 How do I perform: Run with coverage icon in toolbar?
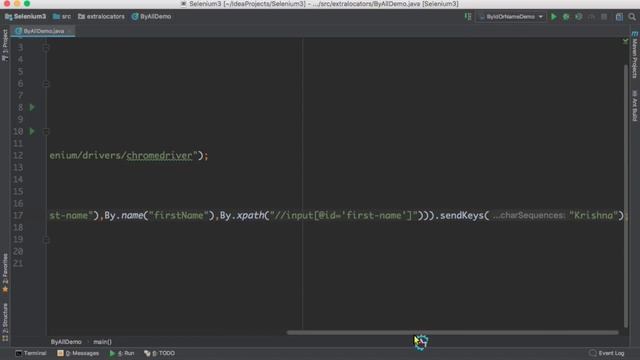579,17
